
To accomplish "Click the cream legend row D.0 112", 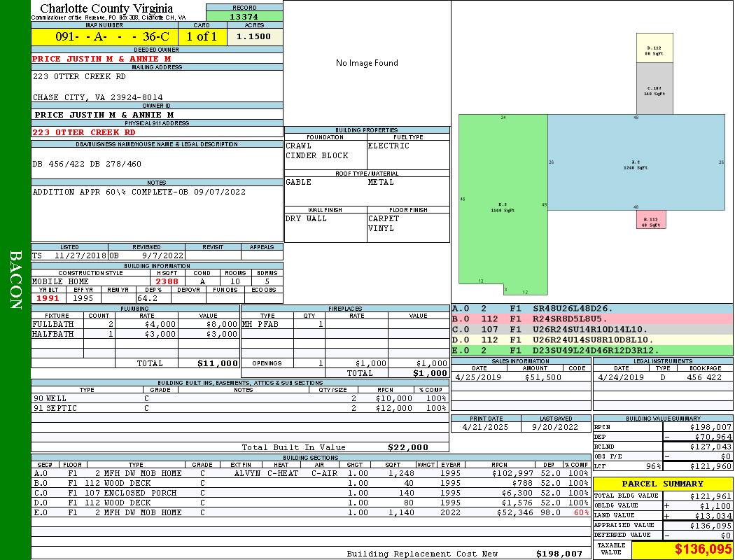I will 592,340.
